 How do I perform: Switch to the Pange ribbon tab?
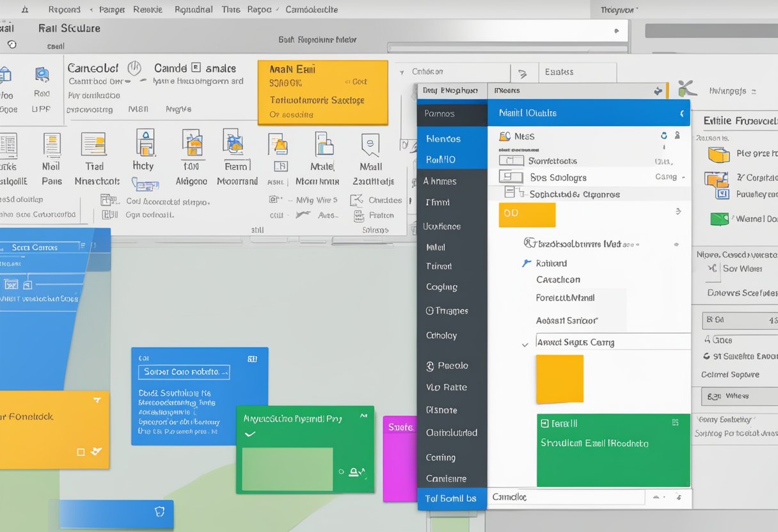[112, 9]
